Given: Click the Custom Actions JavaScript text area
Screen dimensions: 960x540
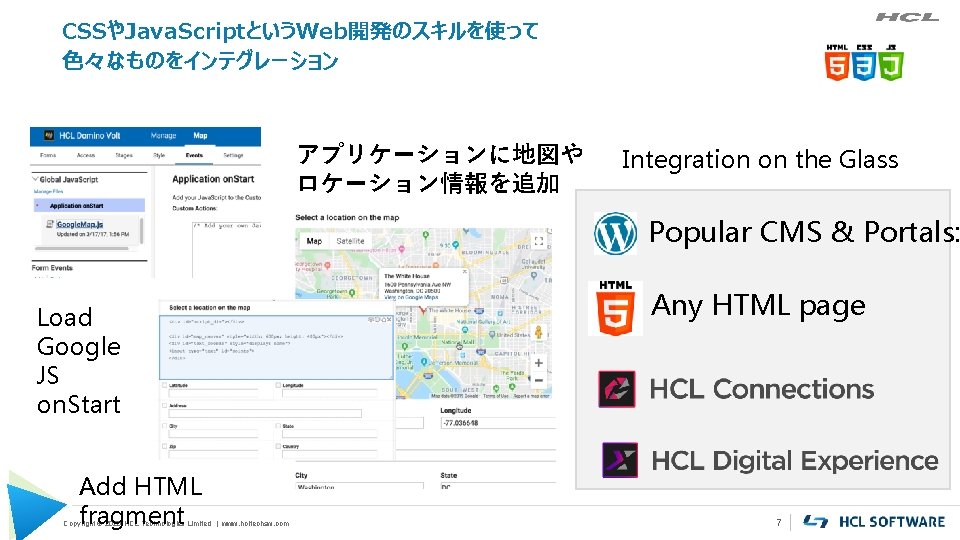Looking at the screenshot, I should click(x=226, y=249).
